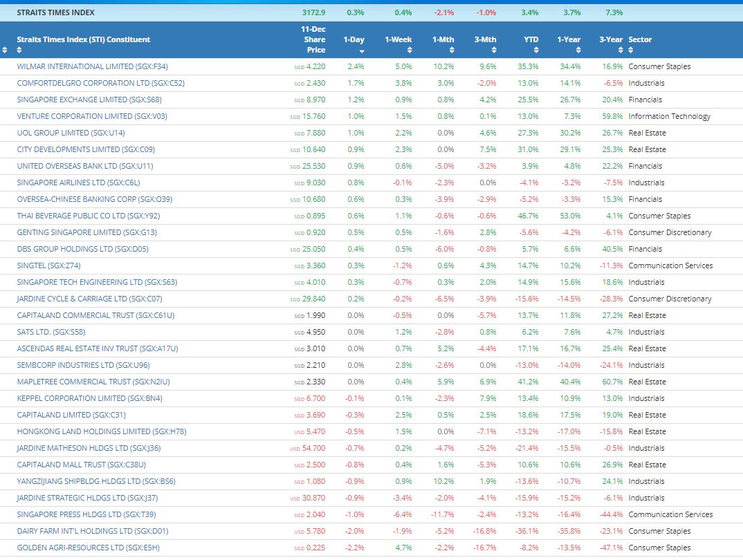Open SATS Ltd. (SGX:S58) link
This screenshot has height=560, width=743.
pyautogui.click(x=51, y=332)
